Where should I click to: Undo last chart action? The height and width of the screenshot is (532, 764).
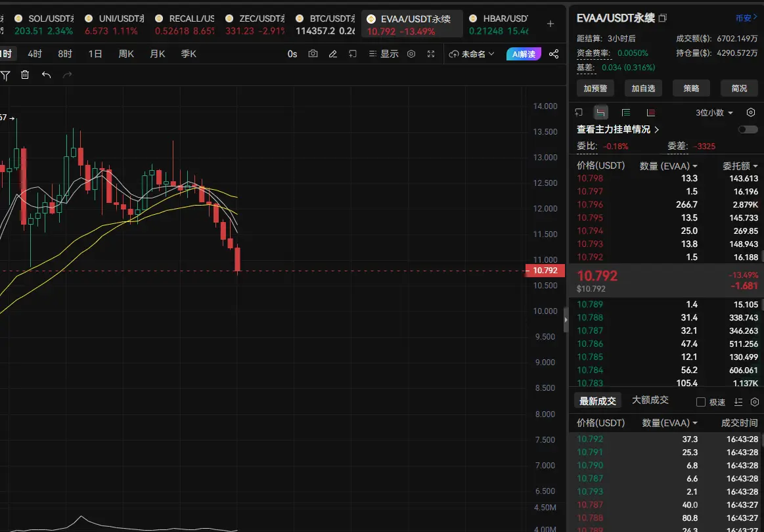coord(46,74)
